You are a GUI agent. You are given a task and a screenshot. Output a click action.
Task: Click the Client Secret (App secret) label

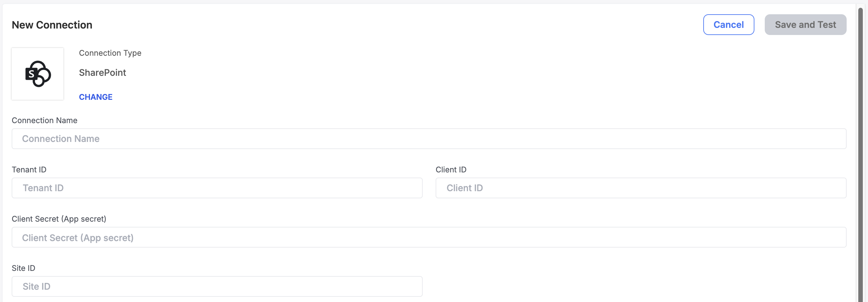point(59,219)
